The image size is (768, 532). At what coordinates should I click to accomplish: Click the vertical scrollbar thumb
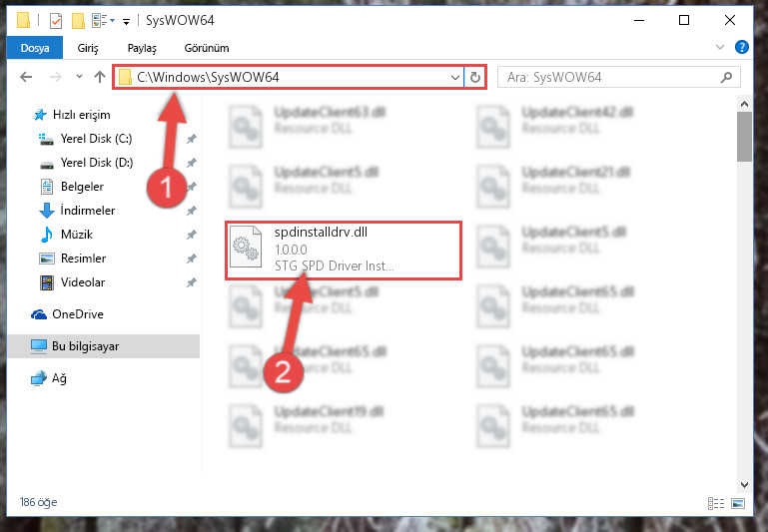[x=744, y=137]
